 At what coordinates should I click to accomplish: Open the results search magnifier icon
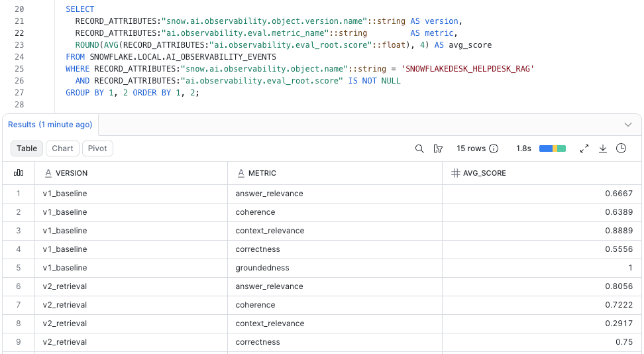click(419, 148)
